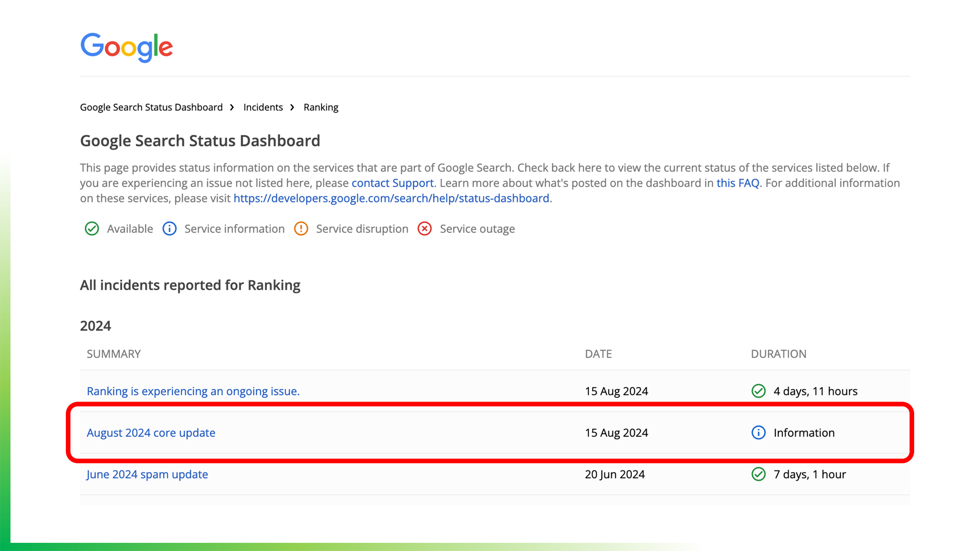The width and height of the screenshot is (980, 551).
Task: Click the orange Service disruption legend icon
Action: click(x=301, y=229)
